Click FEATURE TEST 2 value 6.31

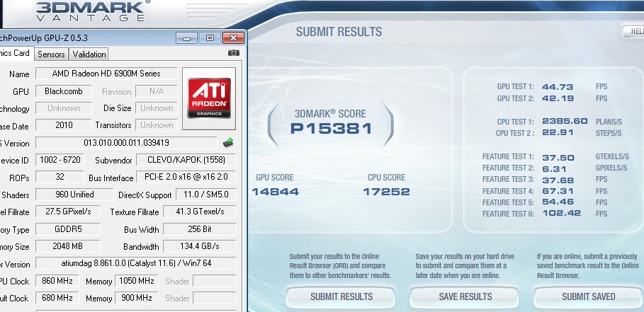point(554,169)
